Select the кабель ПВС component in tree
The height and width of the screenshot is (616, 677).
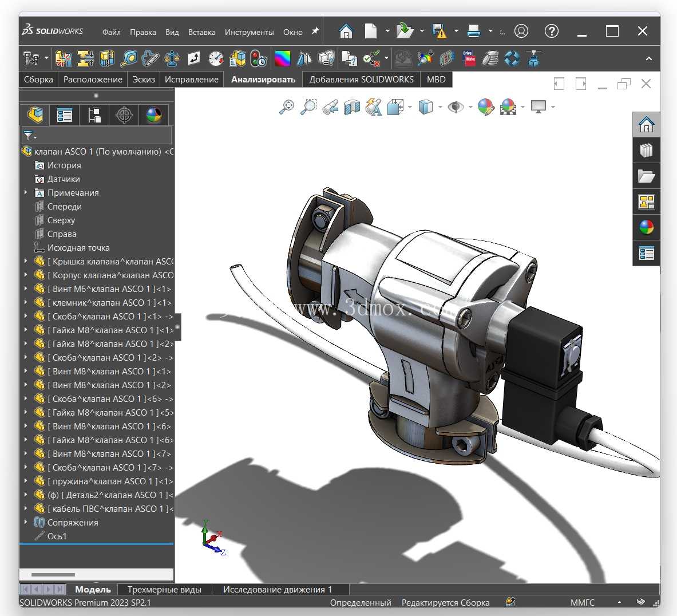click(110, 508)
